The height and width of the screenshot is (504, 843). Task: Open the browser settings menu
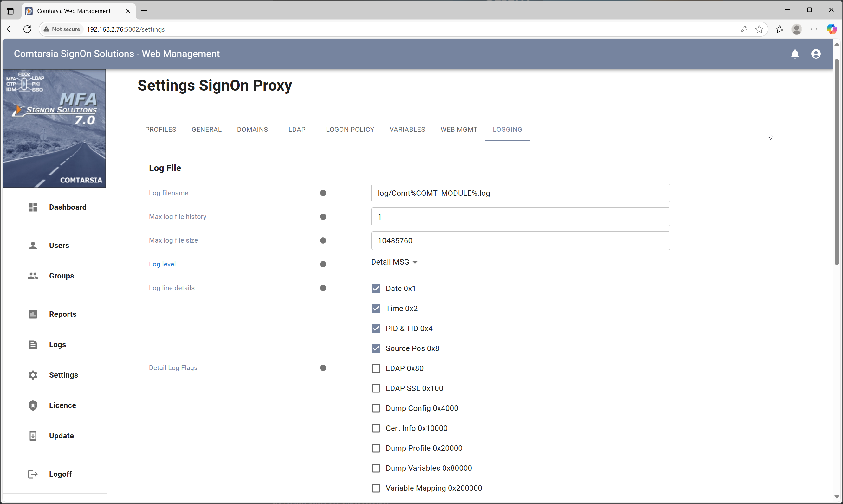point(814,29)
